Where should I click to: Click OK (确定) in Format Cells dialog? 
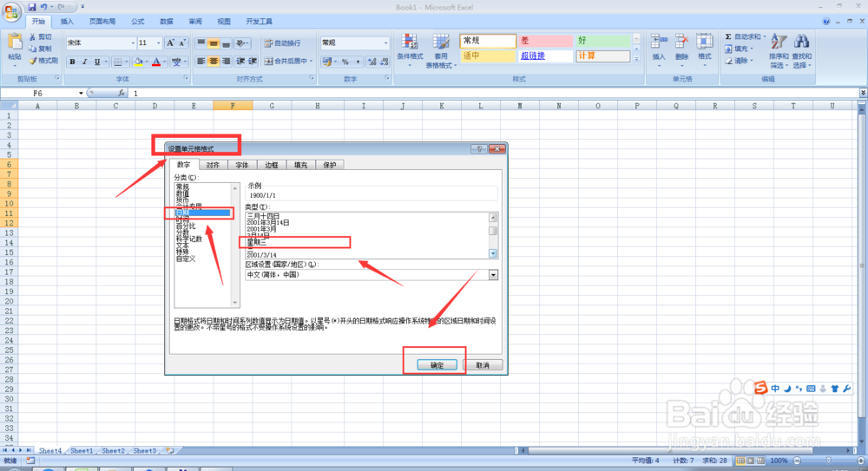[x=437, y=365]
